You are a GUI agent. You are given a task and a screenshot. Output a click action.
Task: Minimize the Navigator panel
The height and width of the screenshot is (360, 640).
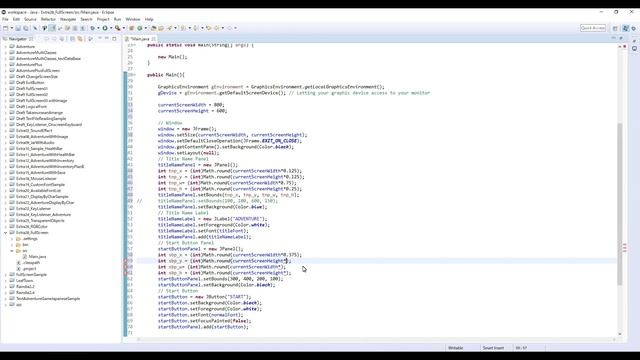pyautogui.click(x=107, y=38)
